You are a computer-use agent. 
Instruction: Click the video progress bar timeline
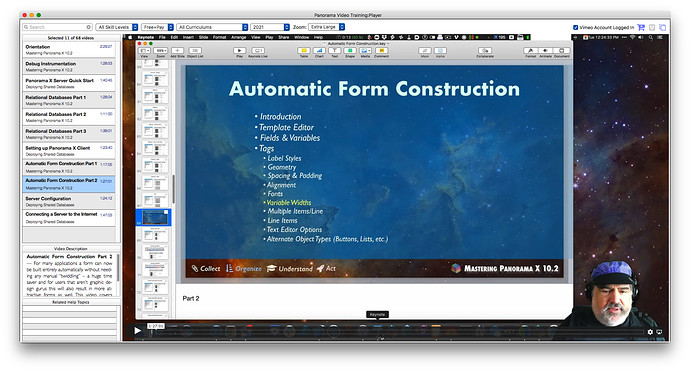tap(396, 331)
